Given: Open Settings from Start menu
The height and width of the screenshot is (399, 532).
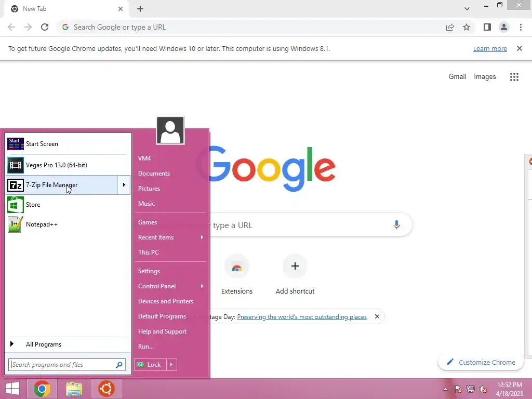Looking at the screenshot, I should tap(149, 271).
